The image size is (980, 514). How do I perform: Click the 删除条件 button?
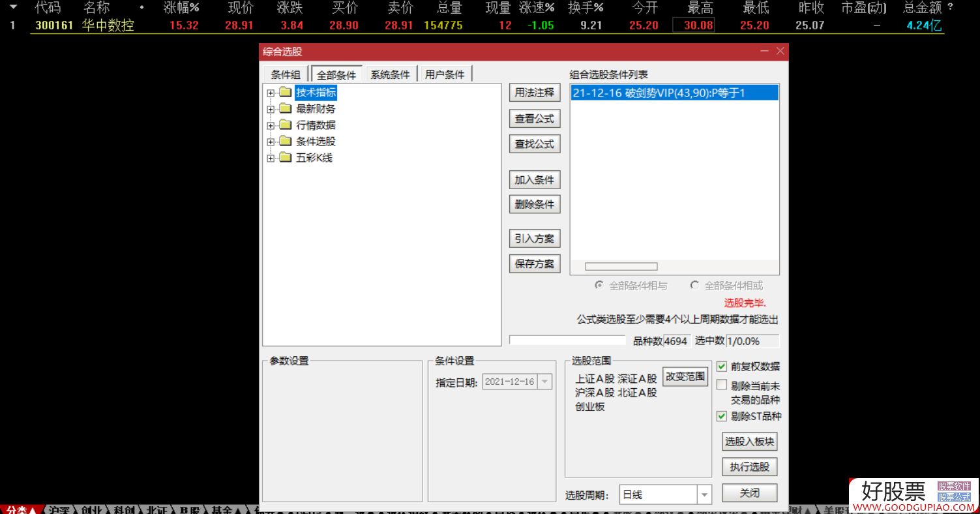pos(535,204)
